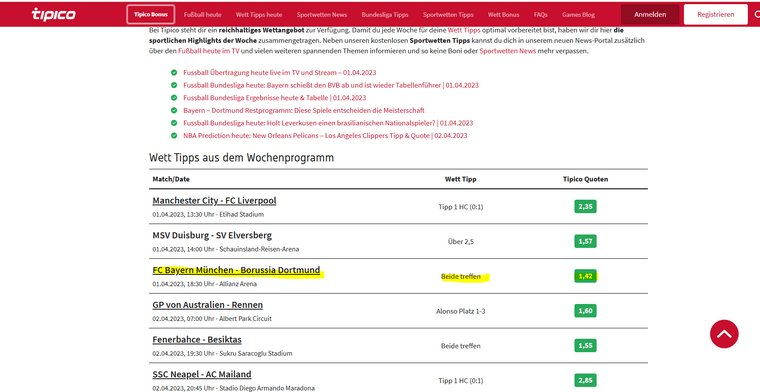This screenshot has width=760, height=392.
Task: Click Tipp 1 HC (0:1) for SSC Neapel
Action: coord(460,381)
